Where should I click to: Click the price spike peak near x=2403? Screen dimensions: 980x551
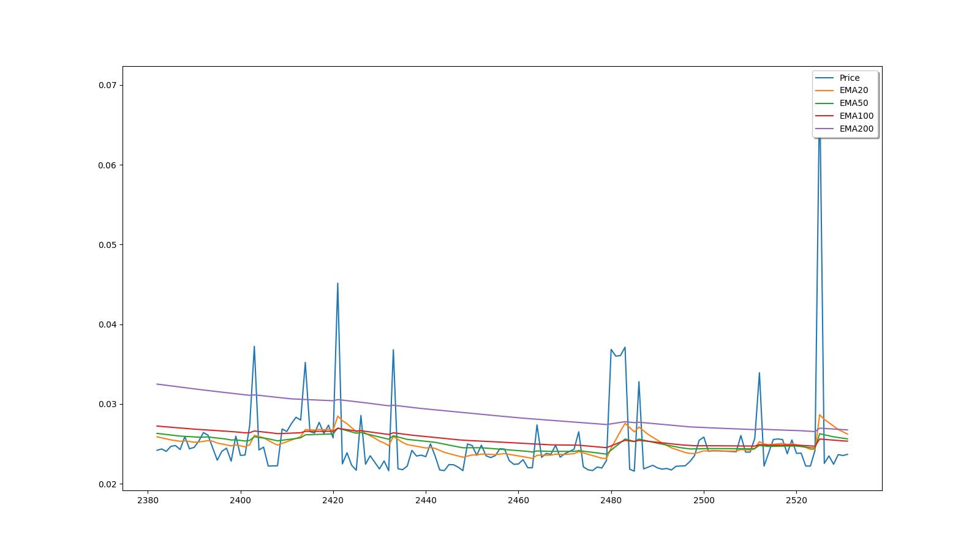click(x=254, y=347)
